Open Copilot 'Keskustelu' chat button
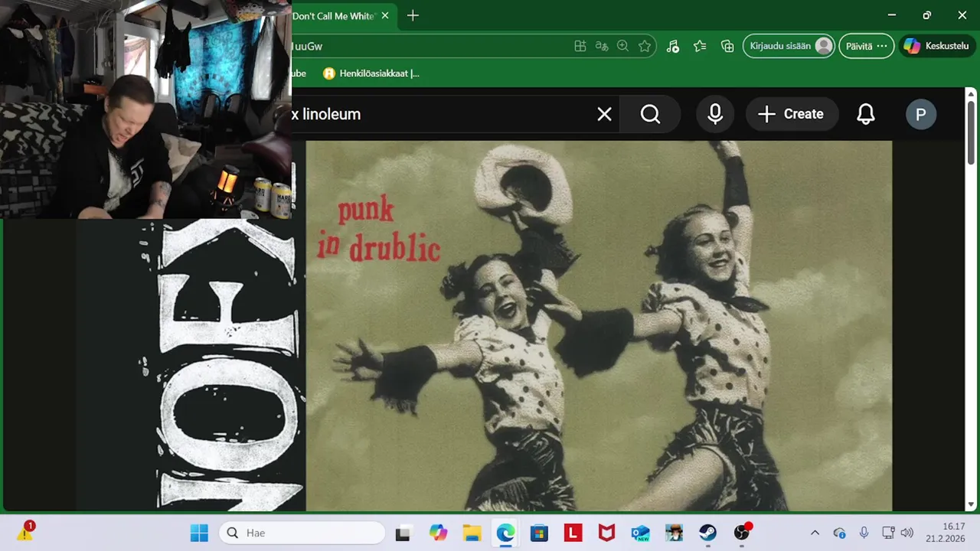This screenshot has width=980, height=551. (x=936, y=46)
